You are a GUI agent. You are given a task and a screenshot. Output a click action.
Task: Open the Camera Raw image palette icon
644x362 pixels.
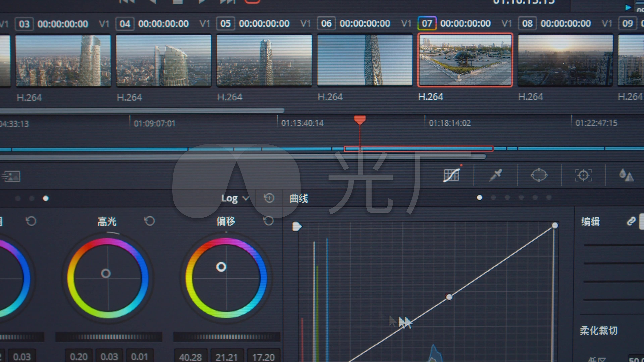(x=11, y=176)
